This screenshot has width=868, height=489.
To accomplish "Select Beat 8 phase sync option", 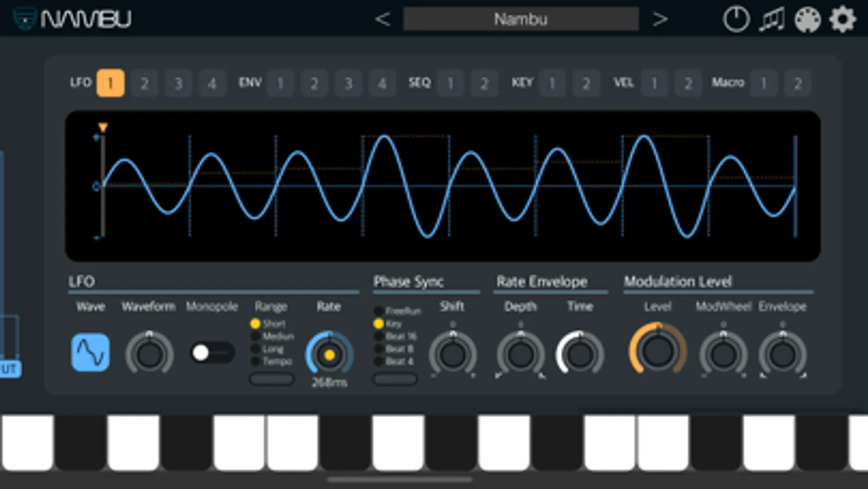I will coord(394,349).
